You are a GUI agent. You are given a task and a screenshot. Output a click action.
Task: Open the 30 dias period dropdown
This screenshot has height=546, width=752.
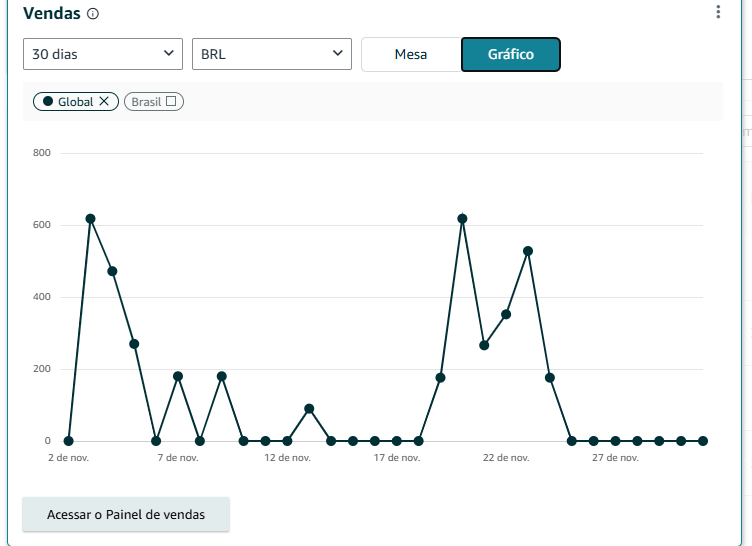click(x=102, y=54)
